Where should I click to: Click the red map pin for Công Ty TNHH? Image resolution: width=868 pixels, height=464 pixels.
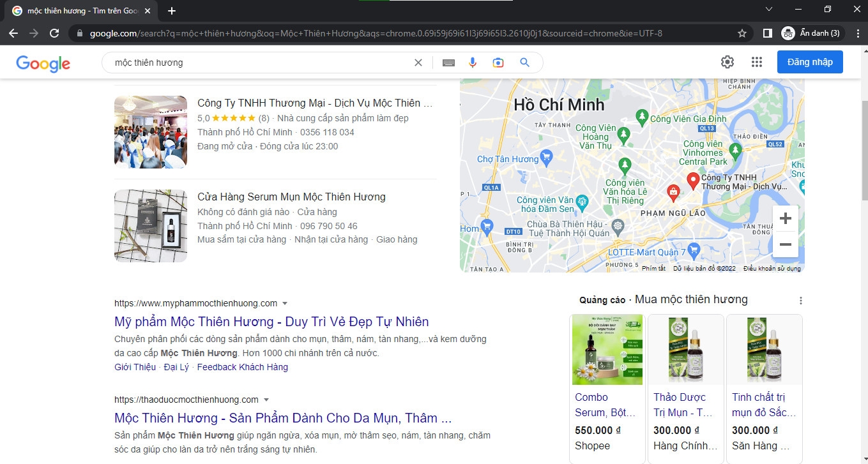[693, 181]
